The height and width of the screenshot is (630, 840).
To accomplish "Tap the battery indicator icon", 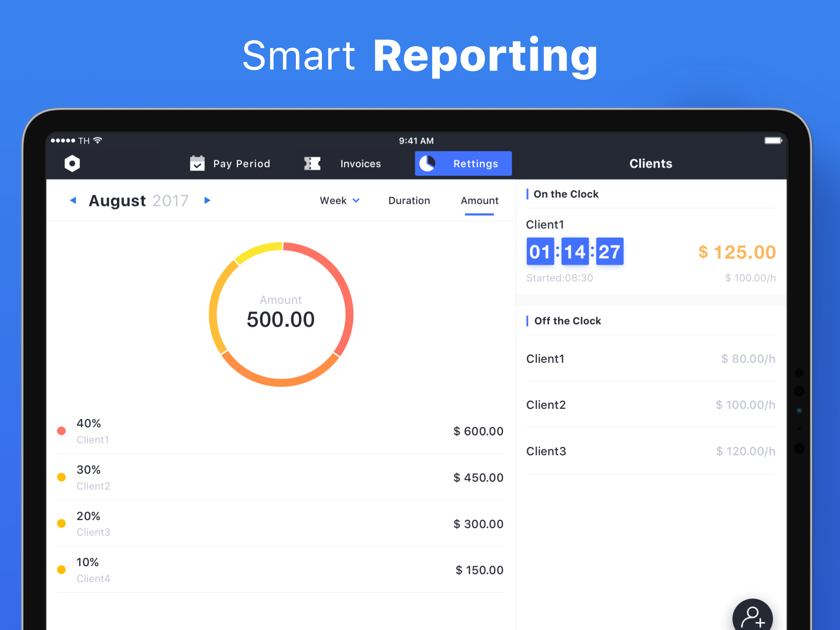I will (773, 141).
